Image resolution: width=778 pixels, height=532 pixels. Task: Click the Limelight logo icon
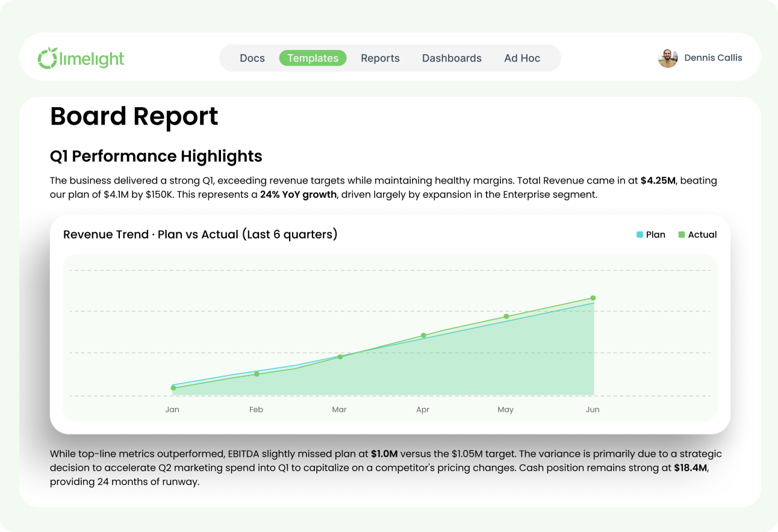point(48,58)
